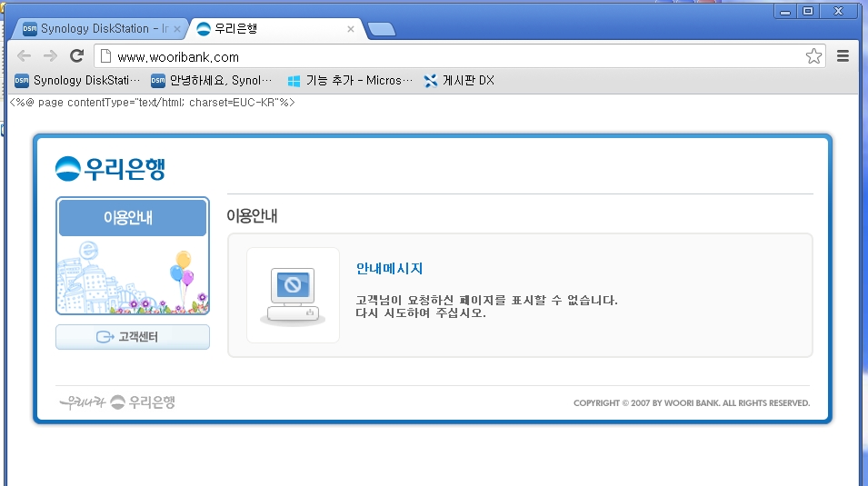The height and width of the screenshot is (486, 868).
Task: Click the 우리은행 logo at top of page
Action: pyautogui.click(x=110, y=169)
